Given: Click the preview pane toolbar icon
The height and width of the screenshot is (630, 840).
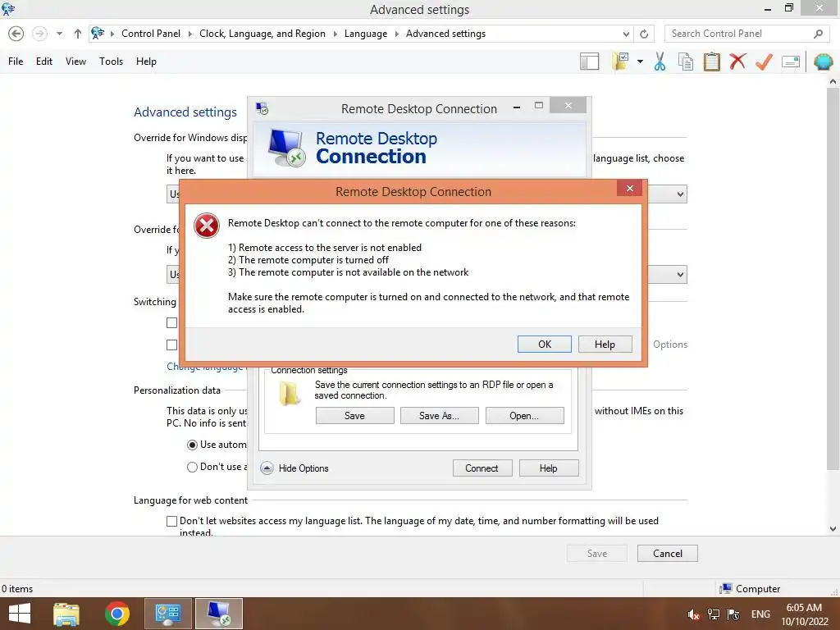Looking at the screenshot, I should (x=589, y=62).
